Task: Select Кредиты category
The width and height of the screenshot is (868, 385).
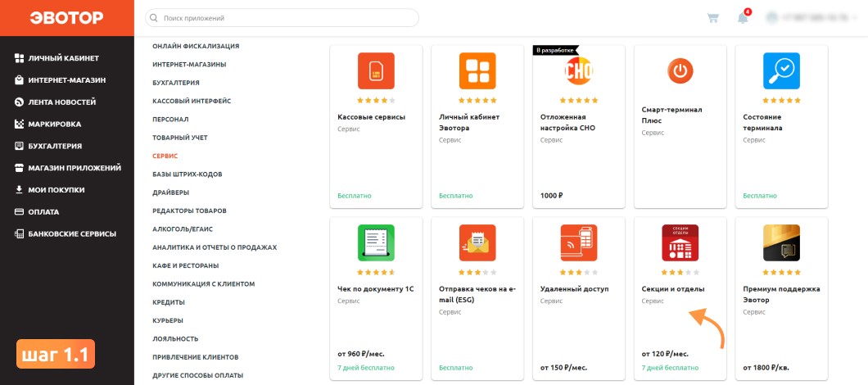Action: (169, 302)
